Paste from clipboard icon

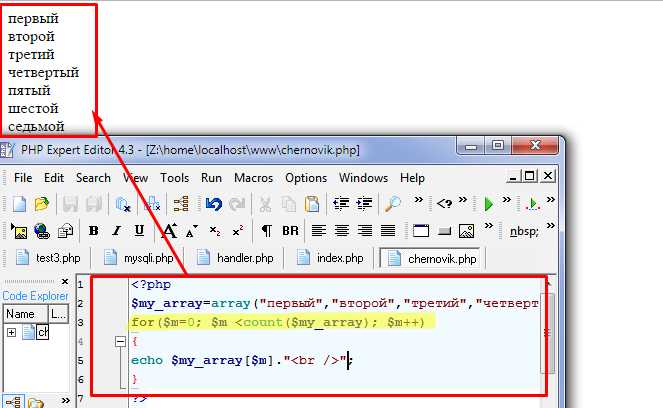(x=312, y=204)
